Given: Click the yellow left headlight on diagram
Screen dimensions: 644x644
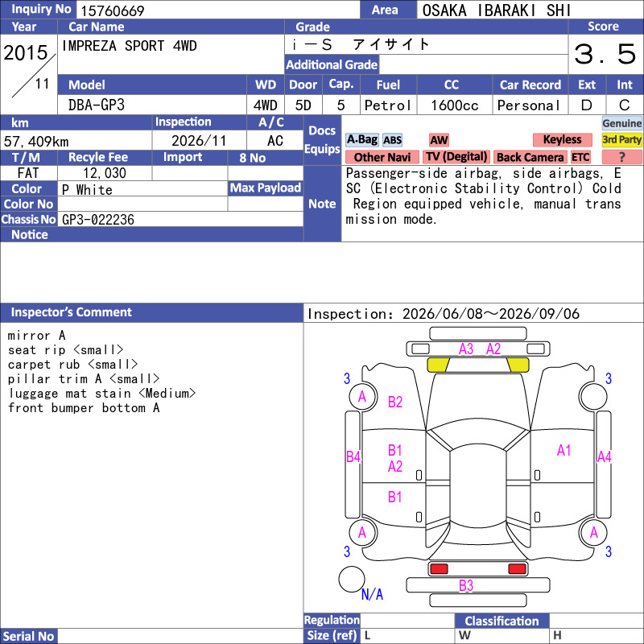Looking at the screenshot, I should [x=438, y=365].
